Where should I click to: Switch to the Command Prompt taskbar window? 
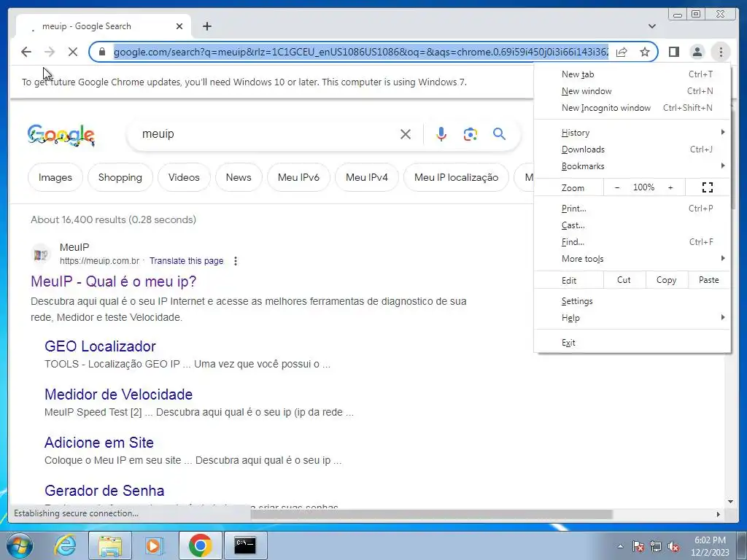[245, 545]
